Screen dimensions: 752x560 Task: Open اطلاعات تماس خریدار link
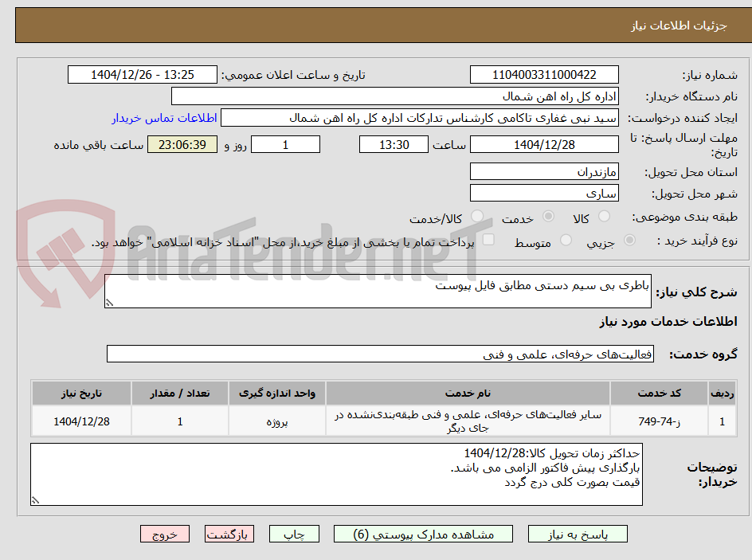164,118
